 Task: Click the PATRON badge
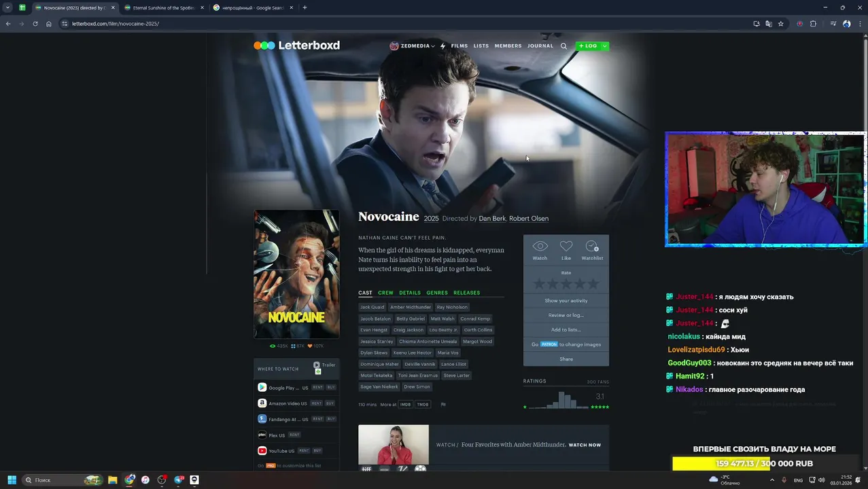click(x=549, y=344)
